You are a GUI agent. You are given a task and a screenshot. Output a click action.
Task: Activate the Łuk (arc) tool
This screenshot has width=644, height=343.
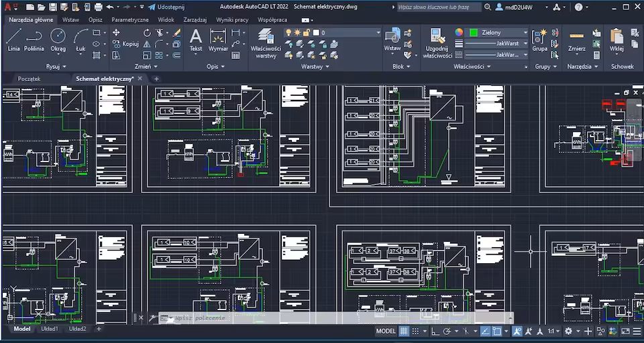pyautogui.click(x=81, y=40)
